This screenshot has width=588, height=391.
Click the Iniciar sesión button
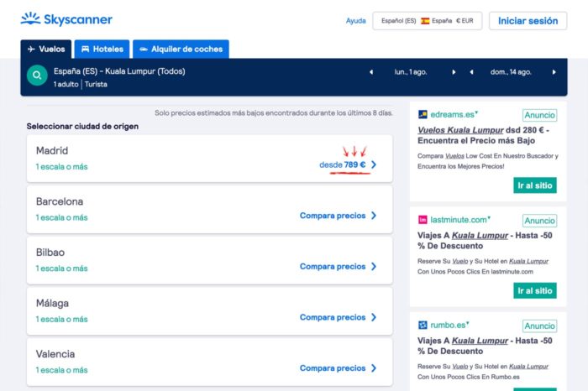pos(528,21)
